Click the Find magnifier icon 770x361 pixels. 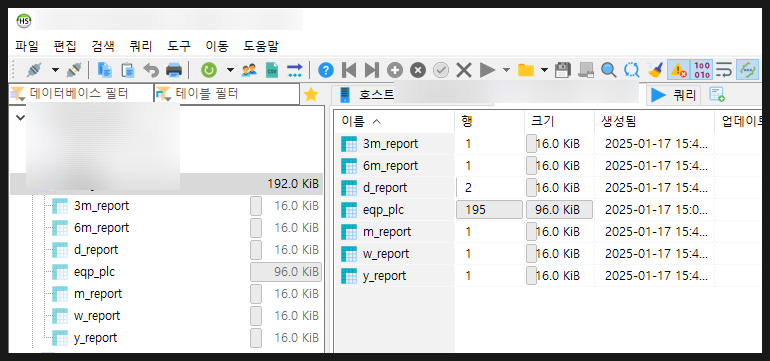click(x=609, y=70)
